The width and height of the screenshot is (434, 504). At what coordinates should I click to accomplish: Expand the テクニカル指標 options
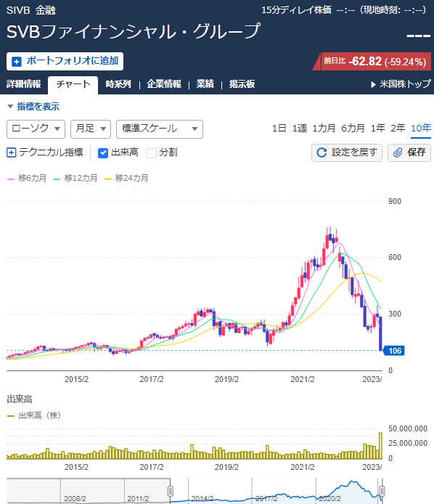click(x=45, y=153)
